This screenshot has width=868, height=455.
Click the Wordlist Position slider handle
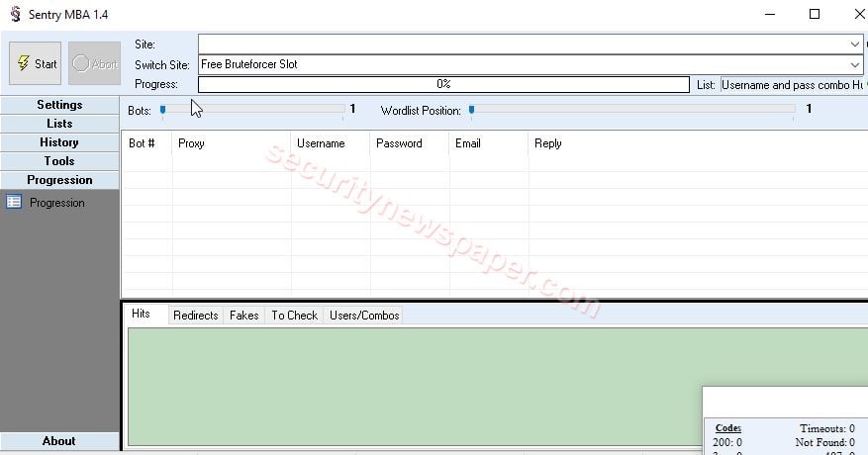(472, 110)
